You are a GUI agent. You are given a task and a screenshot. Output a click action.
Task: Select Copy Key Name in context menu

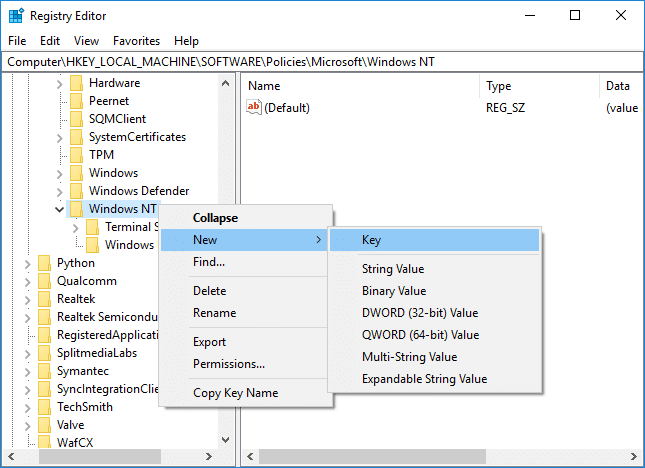[x=235, y=393]
